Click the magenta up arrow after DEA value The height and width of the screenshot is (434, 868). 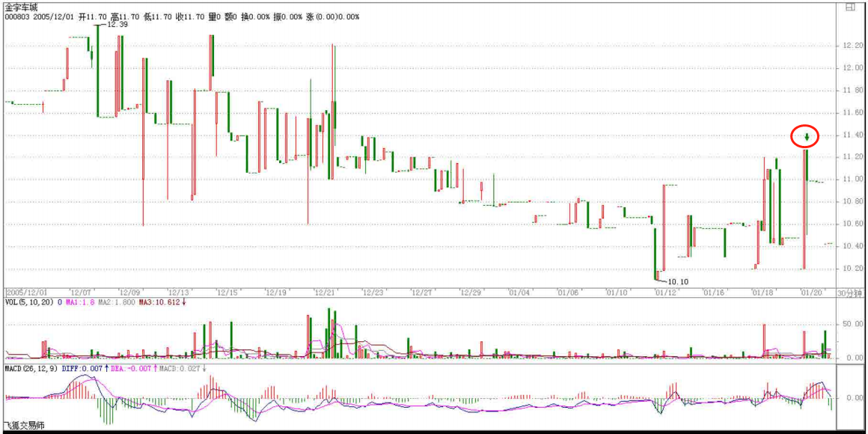tap(156, 369)
